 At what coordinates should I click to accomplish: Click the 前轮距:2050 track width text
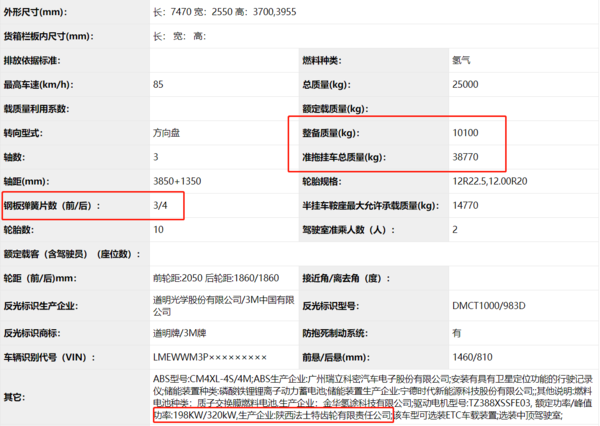pos(180,277)
